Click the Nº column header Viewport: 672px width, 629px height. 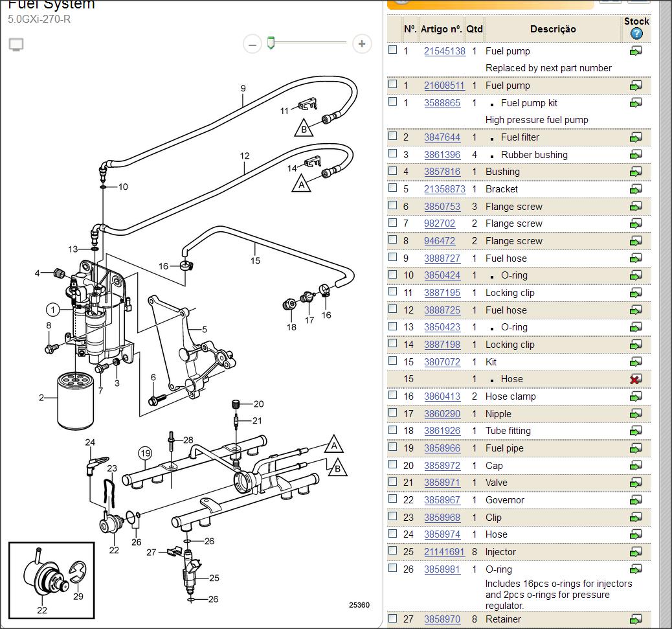[x=410, y=29]
